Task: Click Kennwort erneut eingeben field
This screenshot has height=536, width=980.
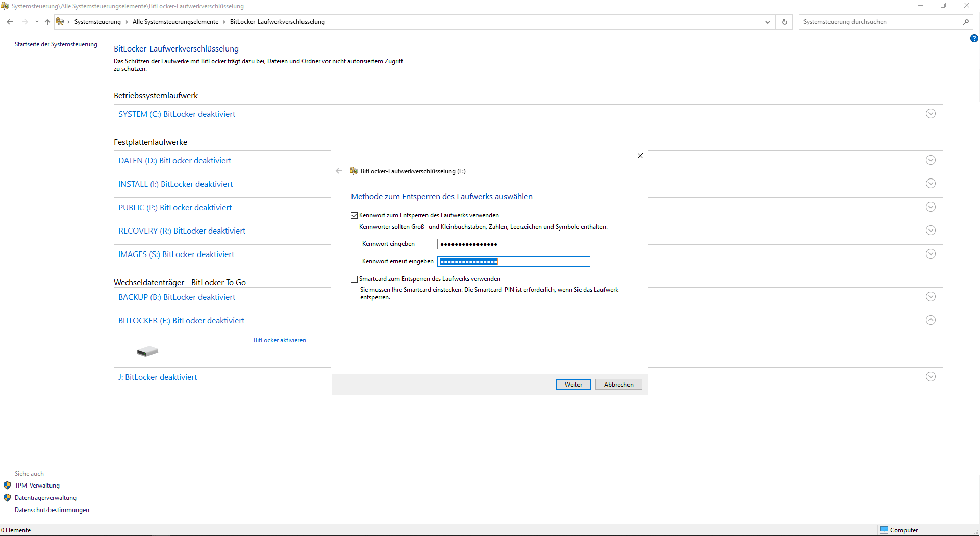Action: tap(513, 262)
